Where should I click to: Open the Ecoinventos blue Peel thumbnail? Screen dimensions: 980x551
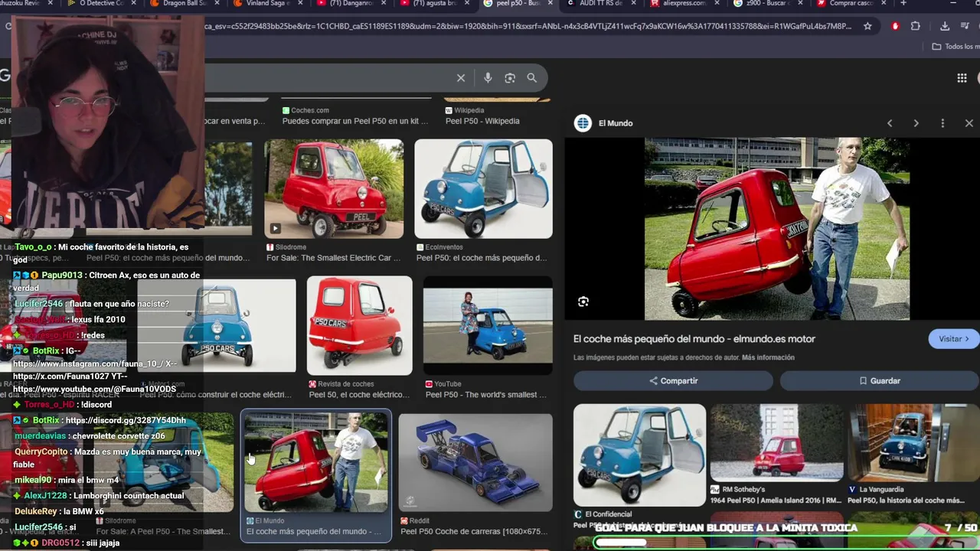pos(483,189)
